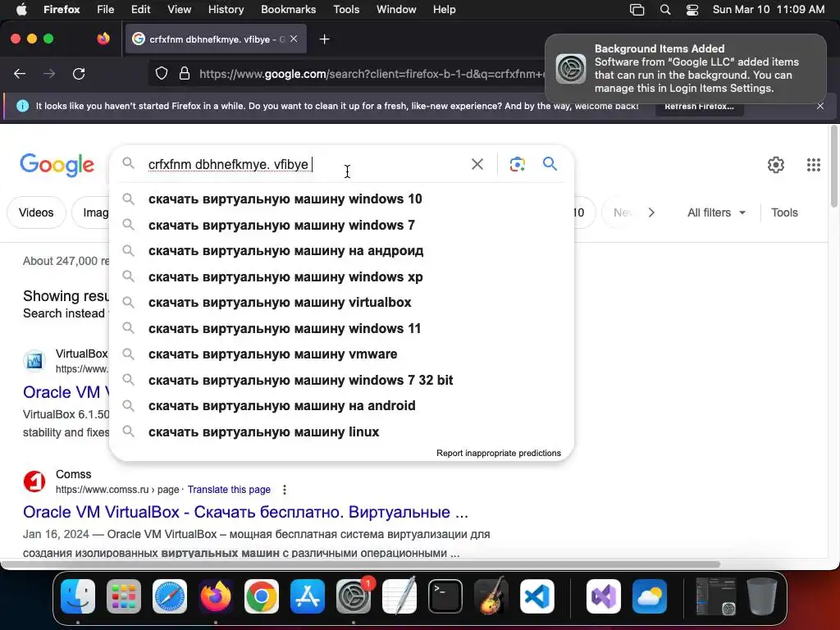Open the Tools menu in menu bar
This screenshot has height=630, width=840.
tap(346, 10)
